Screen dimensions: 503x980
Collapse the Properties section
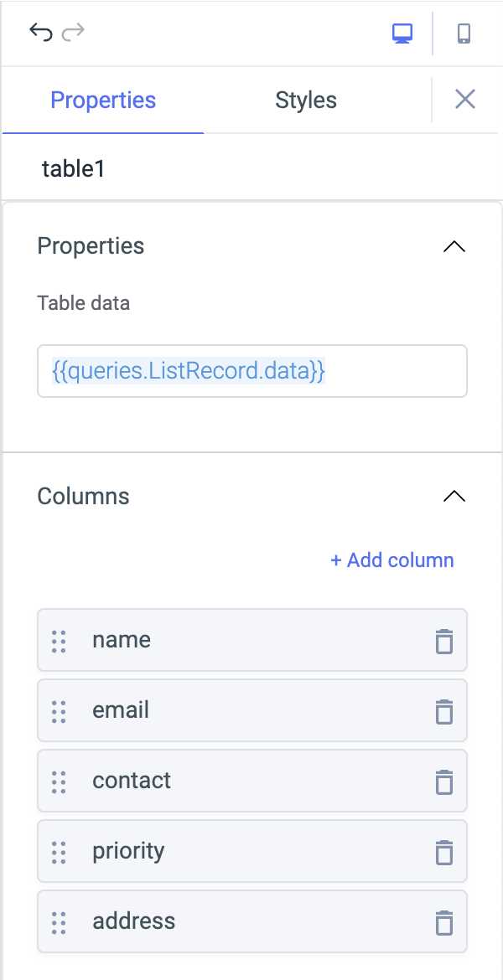pos(454,246)
